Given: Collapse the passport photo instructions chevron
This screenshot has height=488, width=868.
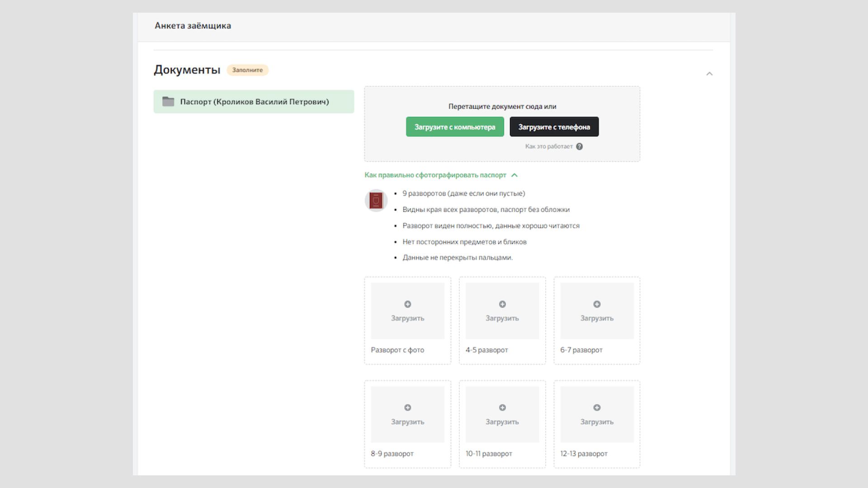Looking at the screenshot, I should pyautogui.click(x=514, y=175).
